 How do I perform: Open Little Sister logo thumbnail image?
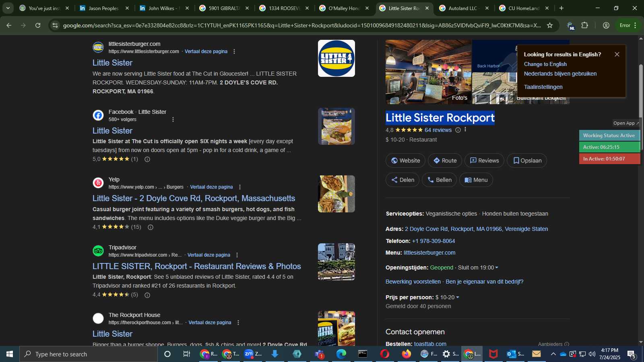pyautogui.click(x=336, y=58)
